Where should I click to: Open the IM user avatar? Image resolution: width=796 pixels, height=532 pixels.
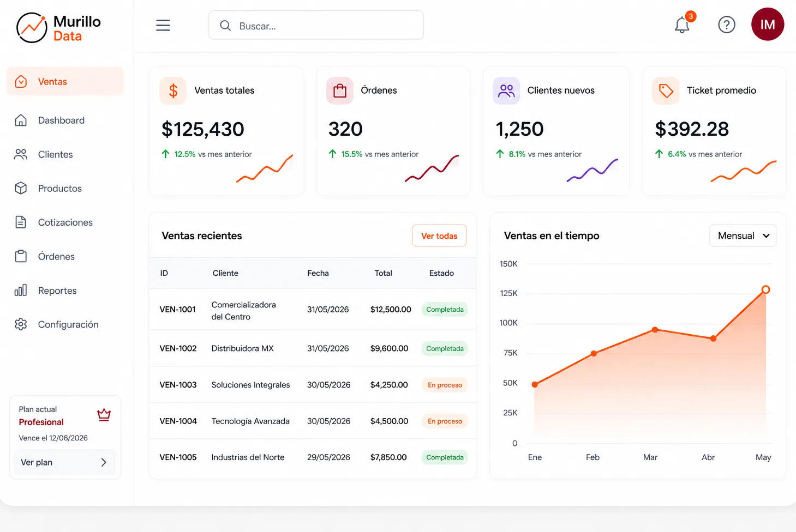[x=768, y=24]
